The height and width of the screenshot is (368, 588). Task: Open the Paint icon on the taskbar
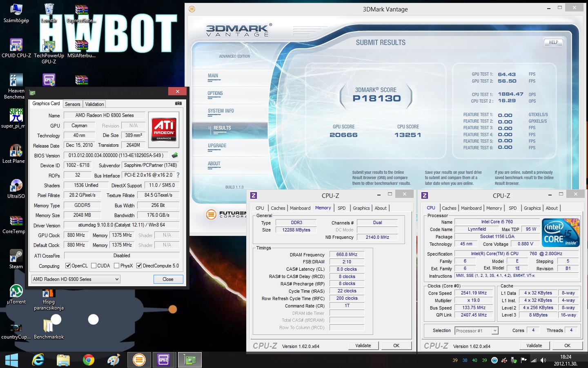(x=114, y=360)
